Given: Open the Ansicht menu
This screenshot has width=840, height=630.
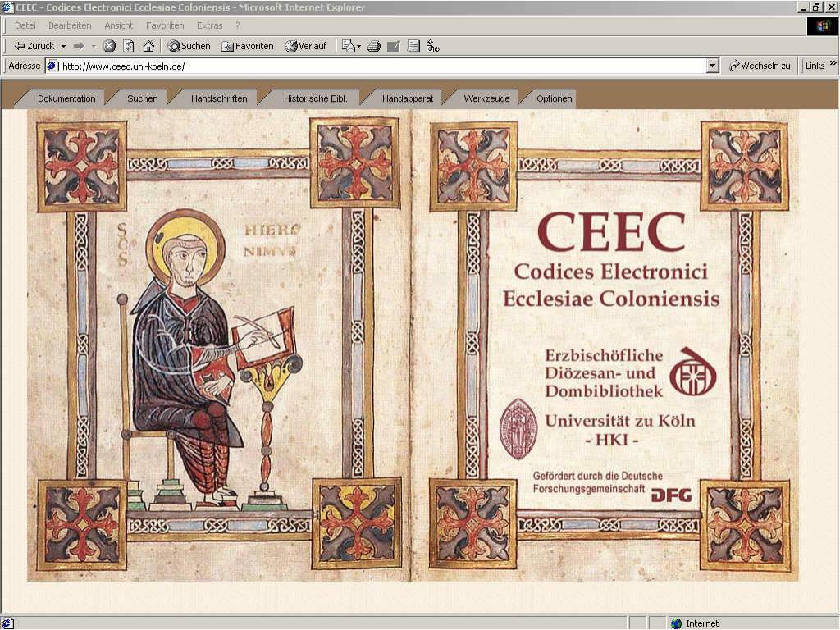Looking at the screenshot, I should pos(118,25).
